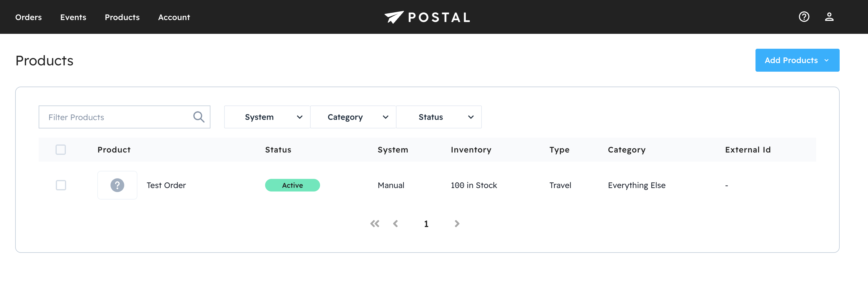868x301 pixels.
Task: Open the Test Order product link
Action: point(166,185)
